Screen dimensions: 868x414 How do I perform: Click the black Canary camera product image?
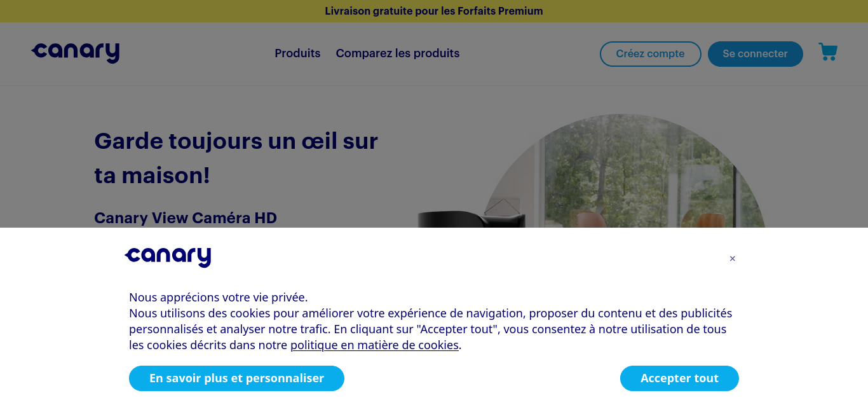[471, 219]
